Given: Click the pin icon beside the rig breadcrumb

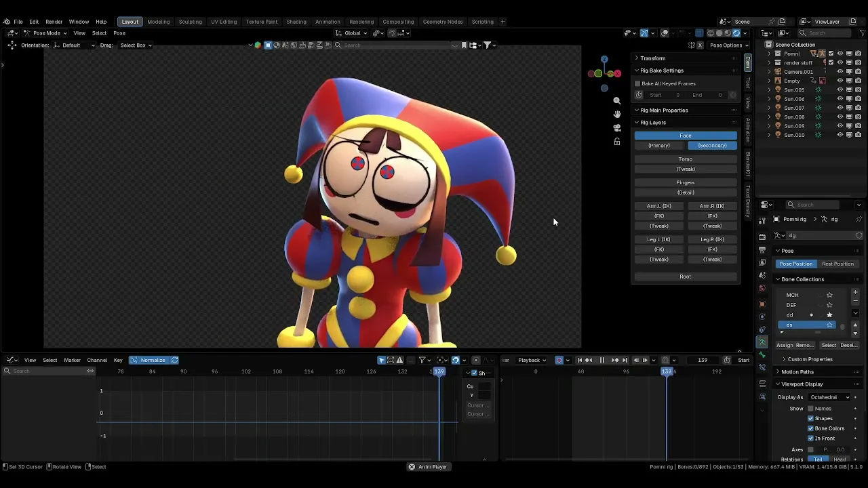Looking at the screenshot, I should click(x=859, y=219).
